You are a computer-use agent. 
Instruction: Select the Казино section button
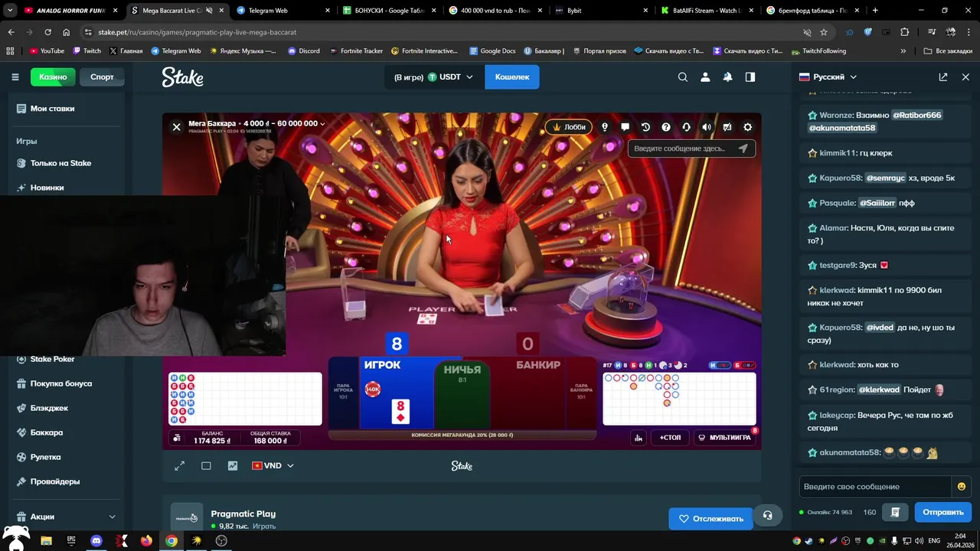point(53,77)
